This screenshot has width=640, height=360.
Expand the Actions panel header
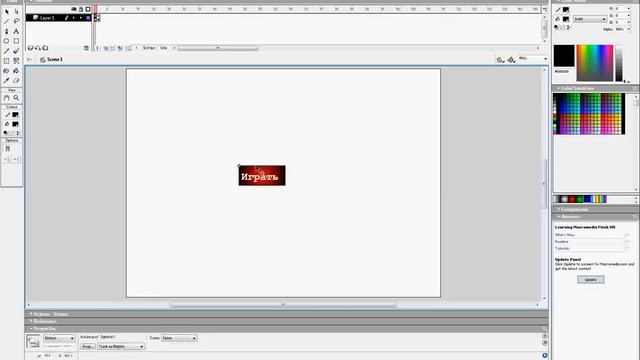[286, 314]
